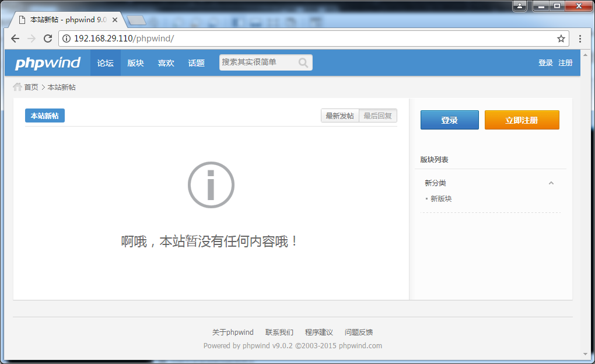This screenshot has width=595, height=364.
Task: Open the 喜欢 navigation item
Action: pyautogui.click(x=166, y=62)
